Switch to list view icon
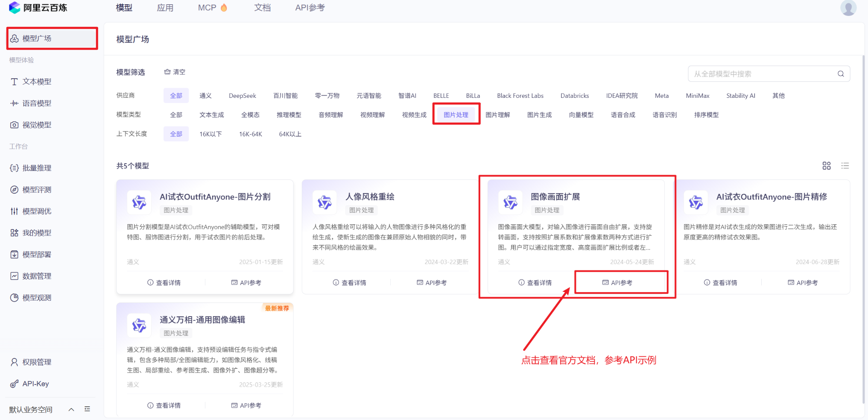 point(845,166)
